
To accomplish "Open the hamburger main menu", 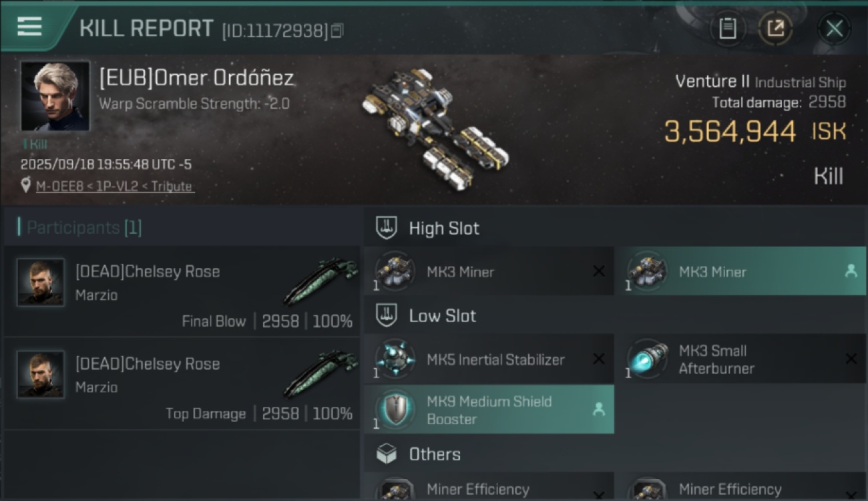I will [29, 27].
